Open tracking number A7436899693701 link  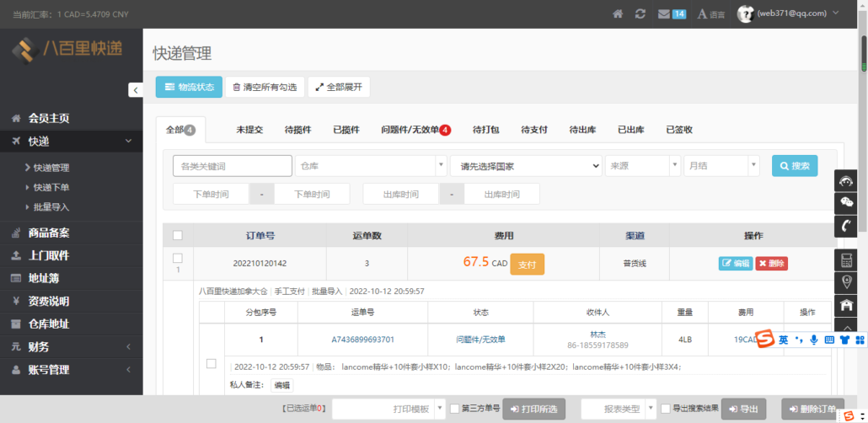(362, 340)
